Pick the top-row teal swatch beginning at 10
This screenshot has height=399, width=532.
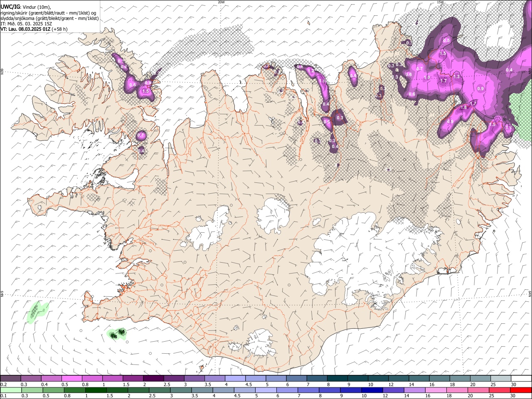(377, 379)
